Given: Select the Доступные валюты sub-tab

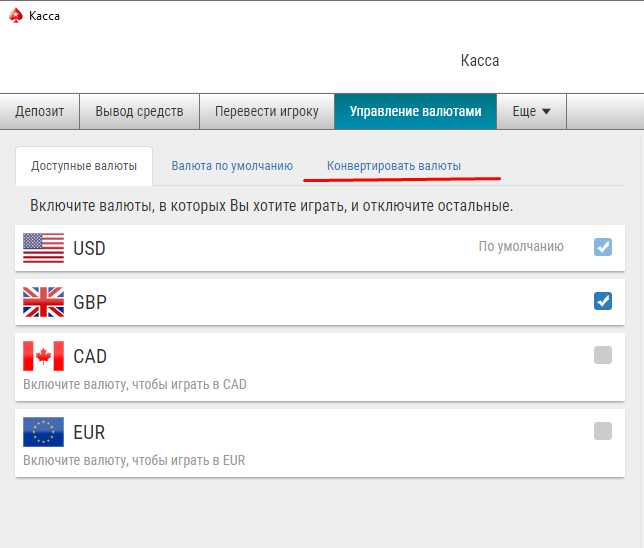Looking at the screenshot, I should point(84,166).
